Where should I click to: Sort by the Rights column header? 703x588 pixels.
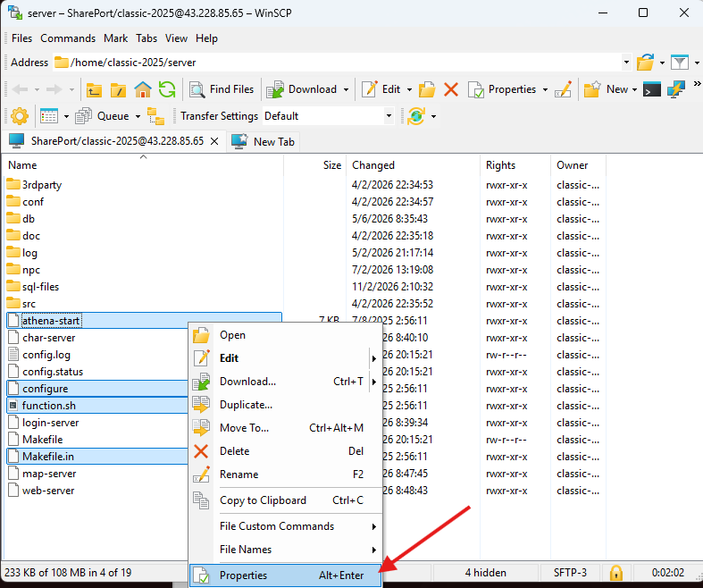tap(515, 165)
